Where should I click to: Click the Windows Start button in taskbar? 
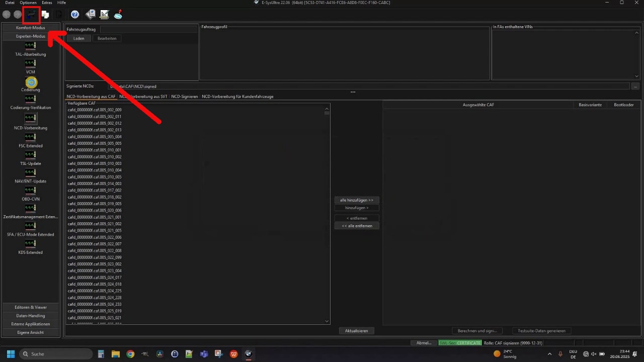(11, 354)
